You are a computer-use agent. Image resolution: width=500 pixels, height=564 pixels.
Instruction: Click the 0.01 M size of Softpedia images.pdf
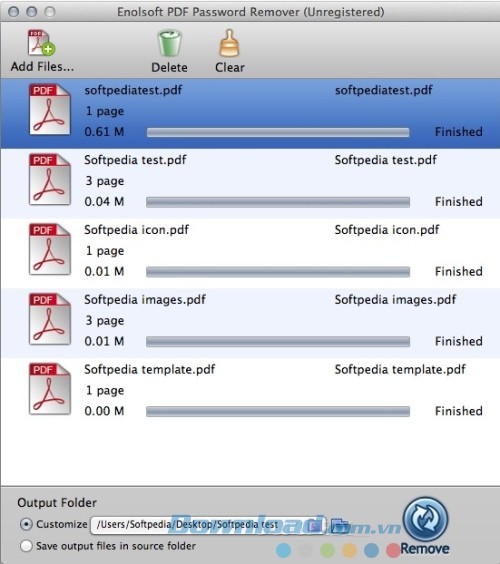coord(104,341)
